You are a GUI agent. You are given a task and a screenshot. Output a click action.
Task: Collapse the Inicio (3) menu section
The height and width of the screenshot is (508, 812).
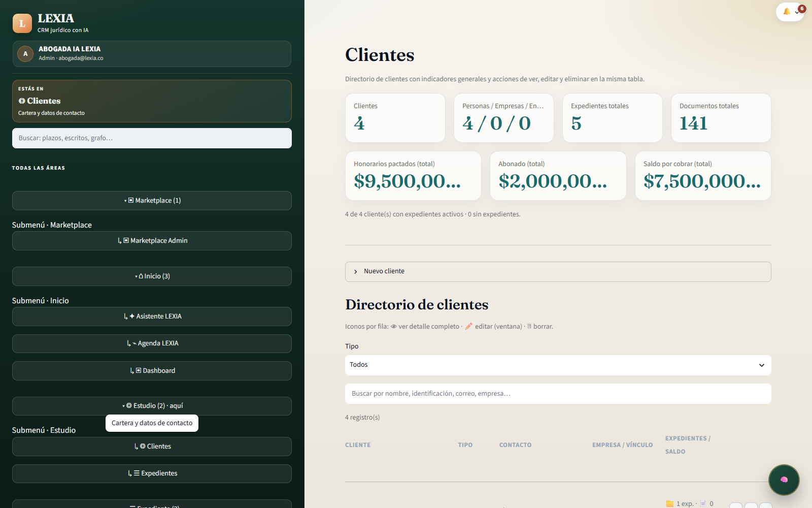click(152, 276)
